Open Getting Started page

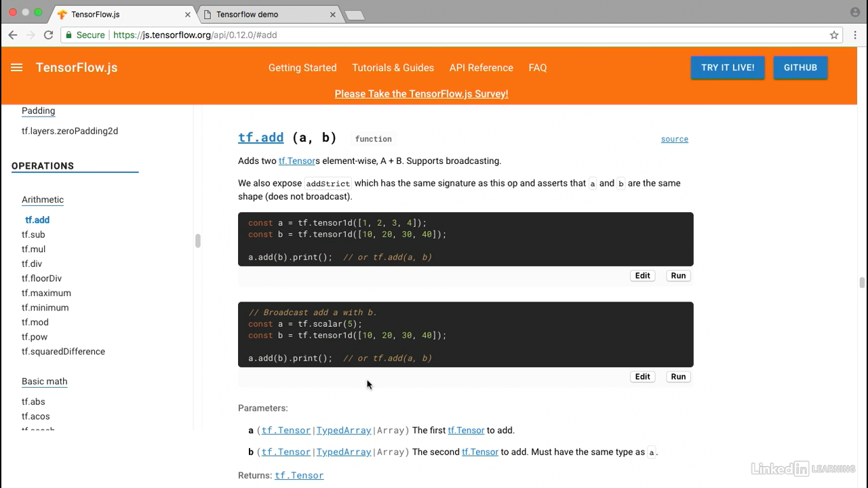pos(302,68)
